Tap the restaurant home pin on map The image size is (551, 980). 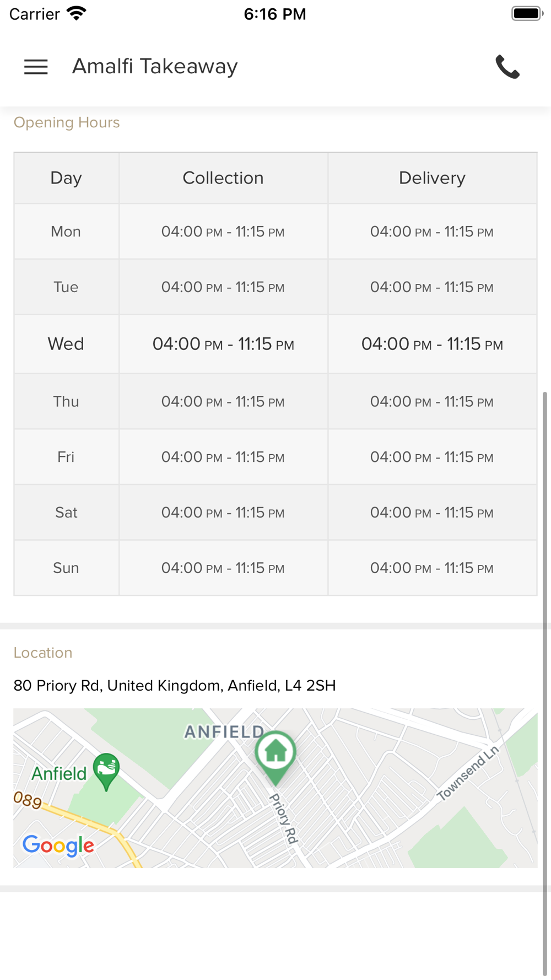pyautogui.click(x=275, y=753)
